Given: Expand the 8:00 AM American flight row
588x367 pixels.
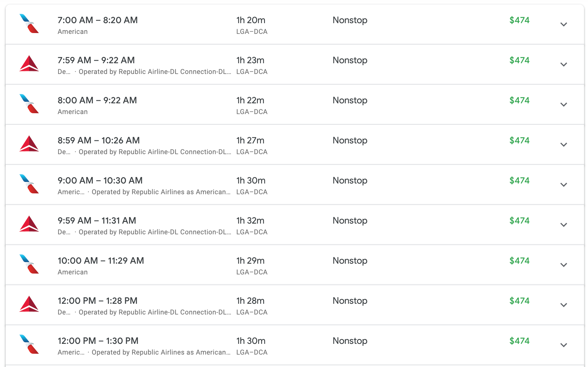Looking at the screenshot, I should coord(563,105).
